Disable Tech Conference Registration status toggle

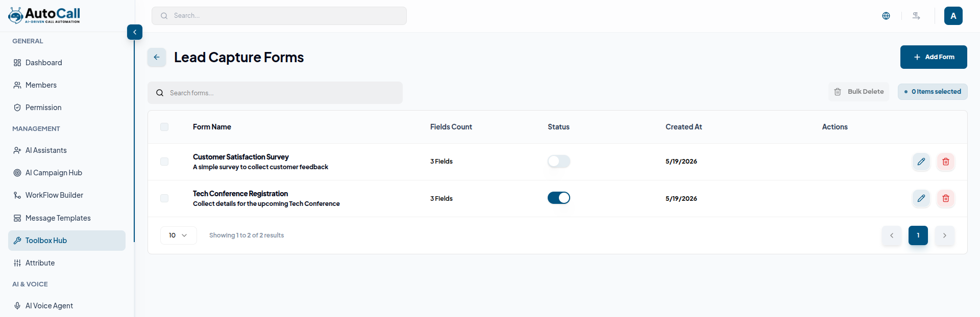(559, 198)
